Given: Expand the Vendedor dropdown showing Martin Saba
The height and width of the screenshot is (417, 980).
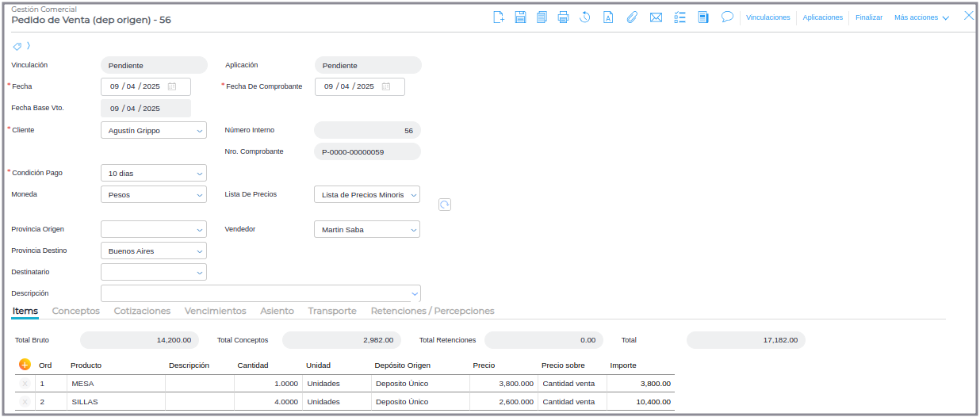Looking at the screenshot, I should 413,230.
